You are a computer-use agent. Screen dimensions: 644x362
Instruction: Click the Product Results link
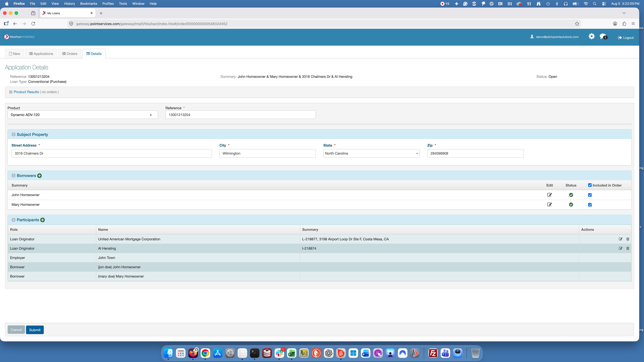(26, 92)
